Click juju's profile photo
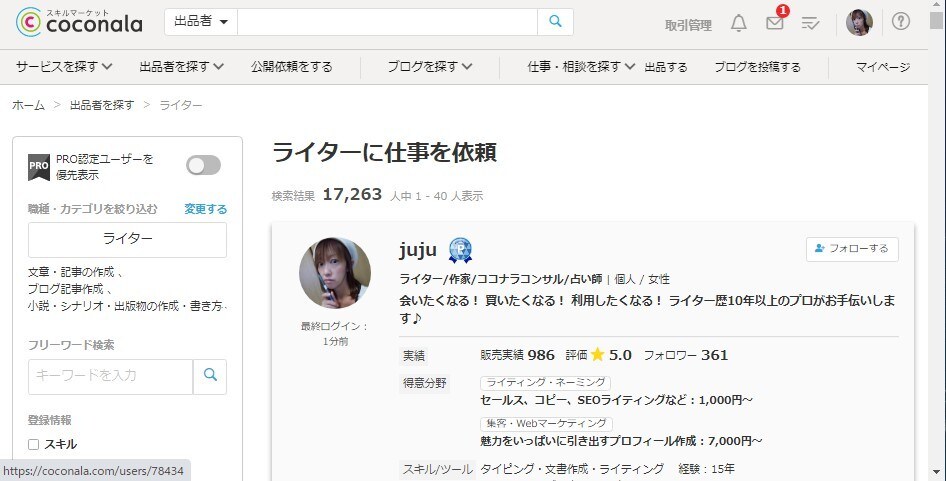This screenshot has width=946, height=481. [335, 273]
